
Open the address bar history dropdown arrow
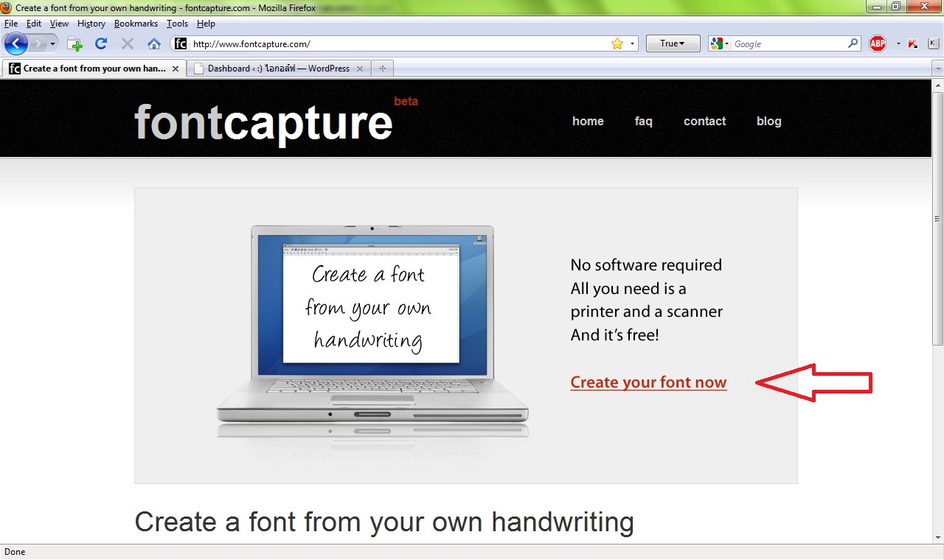coord(632,44)
